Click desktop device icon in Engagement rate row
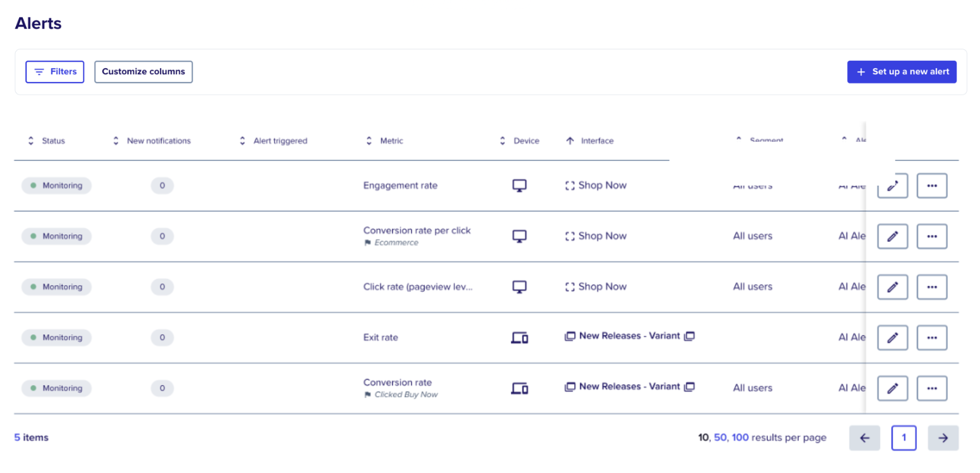This screenshot has height=473, width=980. click(519, 186)
